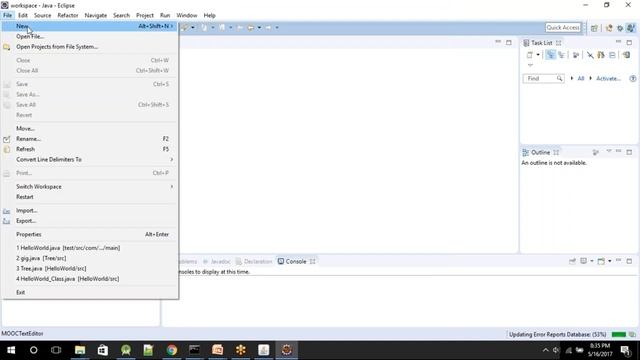Click Refresh in the File menu
The width and height of the screenshot is (640, 360).
tap(90, 149)
